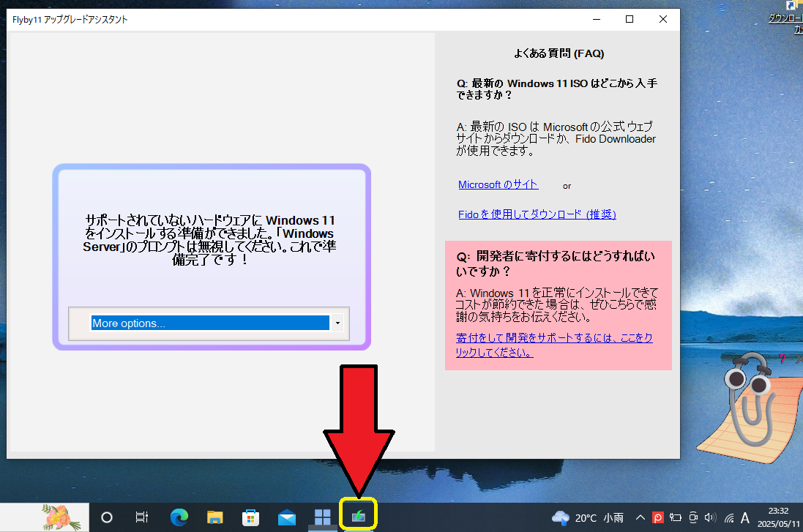Click the Windows setup installer taskbar icon
The width and height of the screenshot is (803, 532).
359,516
